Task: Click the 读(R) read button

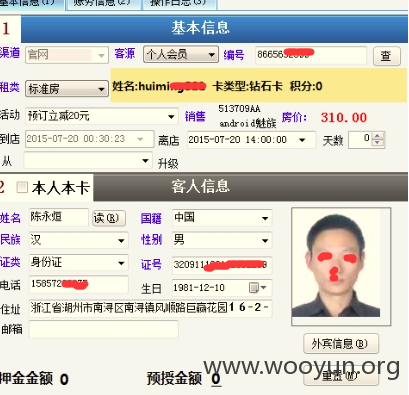Action: (109, 218)
